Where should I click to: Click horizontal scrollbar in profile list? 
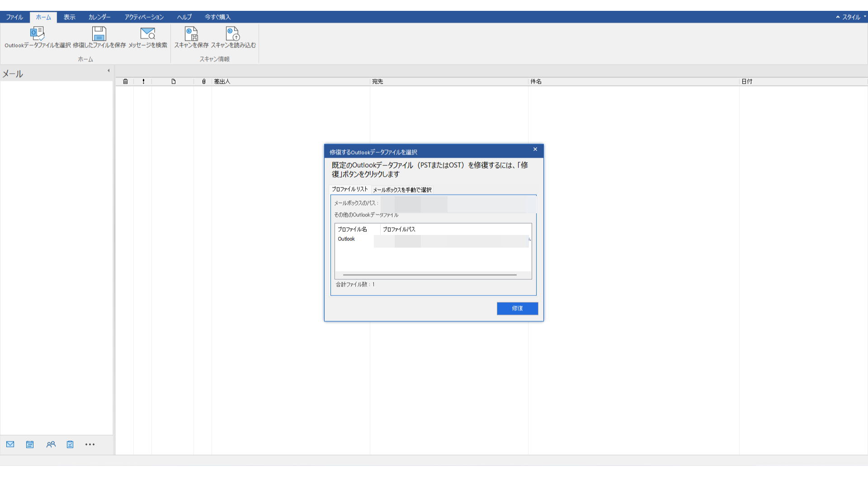click(429, 275)
